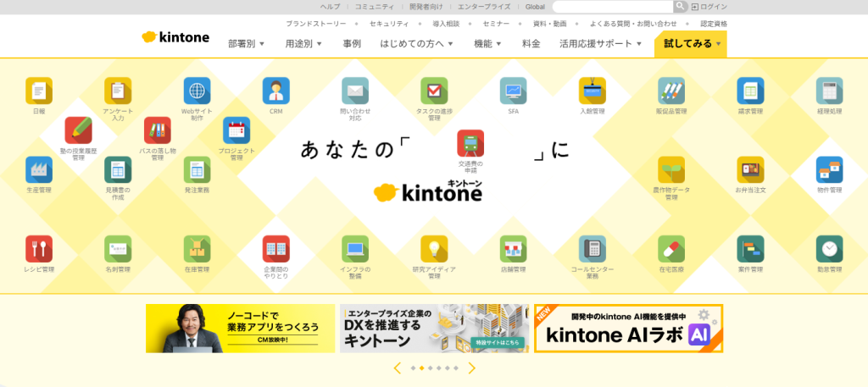868x387 pixels.
Task: Open the 日報 daily report app icon
Action: pyautogui.click(x=39, y=91)
